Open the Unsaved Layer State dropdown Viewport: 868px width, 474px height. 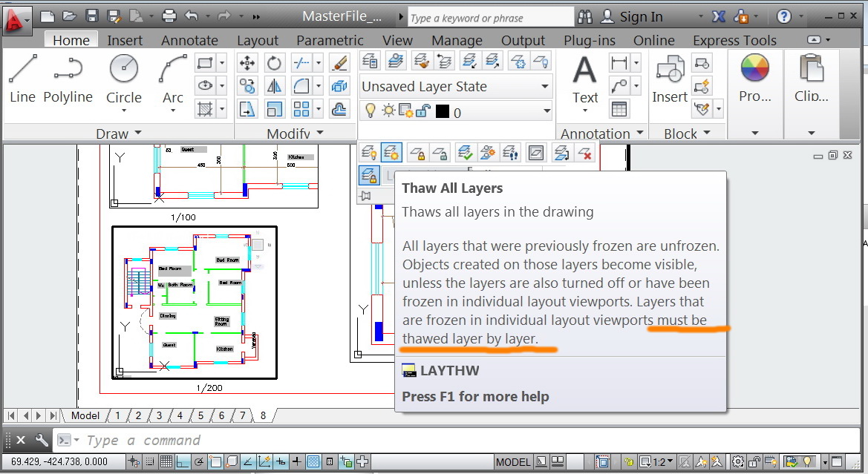[x=456, y=87]
